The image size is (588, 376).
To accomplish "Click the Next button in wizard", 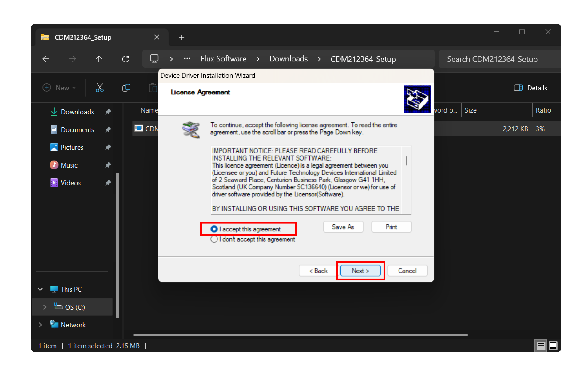I will (360, 271).
